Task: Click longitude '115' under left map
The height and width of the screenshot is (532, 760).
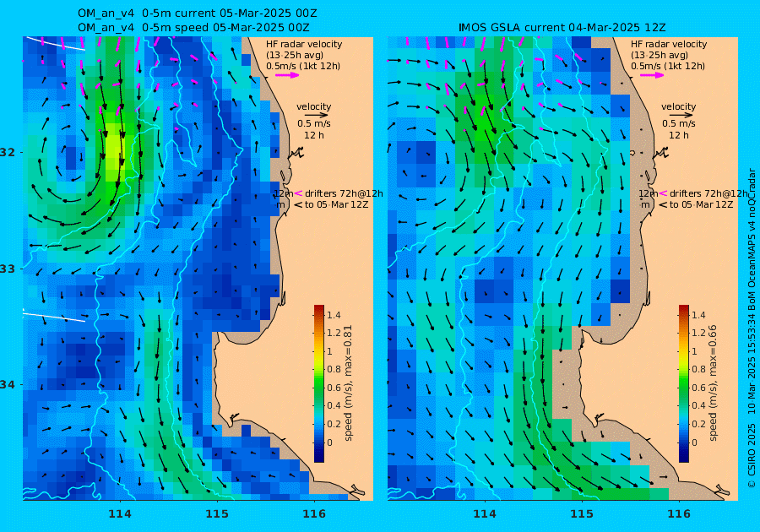Action: click(217, 514)
